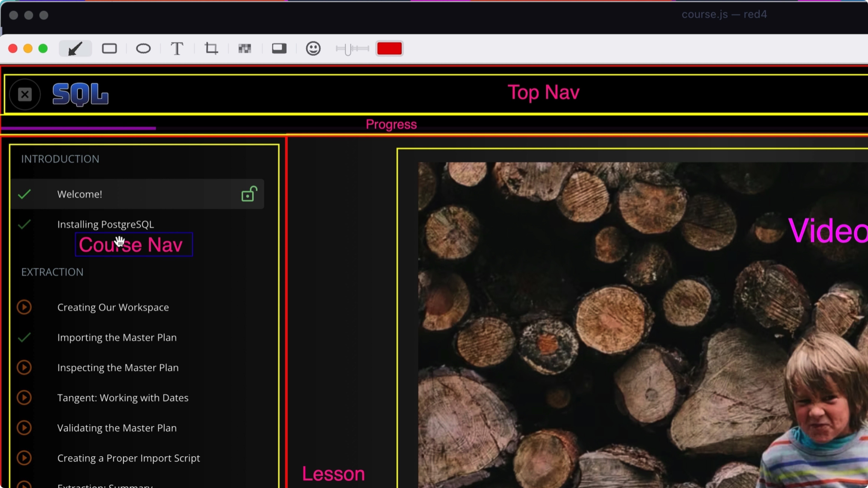Pick the pixelate blur tool
The height and width of the screenshot is (488, 868).
245,49
